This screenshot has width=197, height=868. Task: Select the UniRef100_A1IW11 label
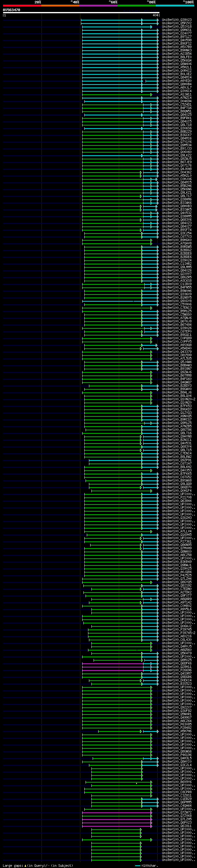click(177, 94)
